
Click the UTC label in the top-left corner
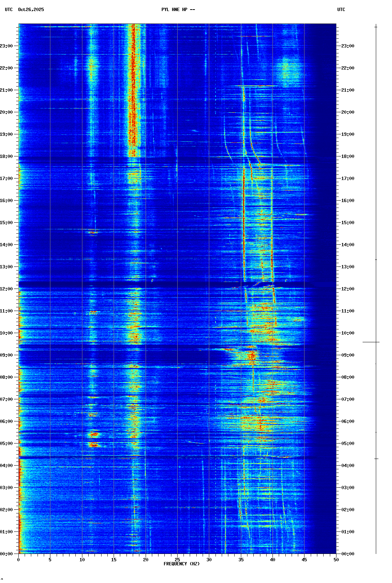tap(8, 10)
